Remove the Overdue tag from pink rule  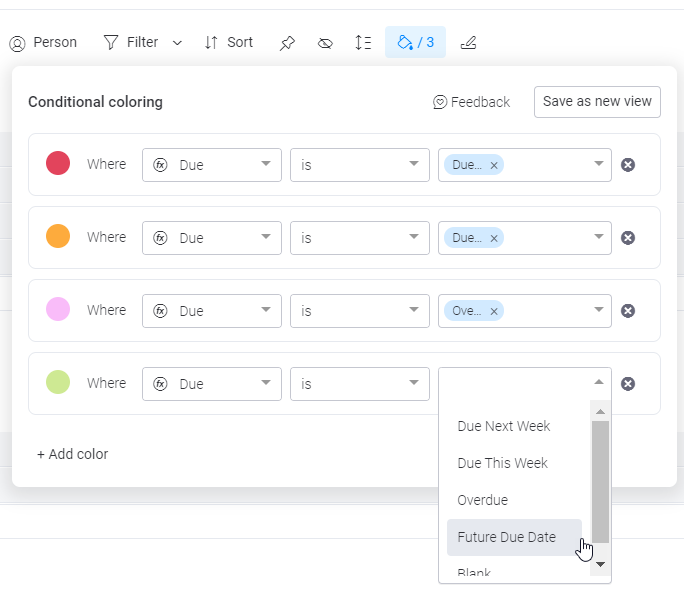click(494, 311)
